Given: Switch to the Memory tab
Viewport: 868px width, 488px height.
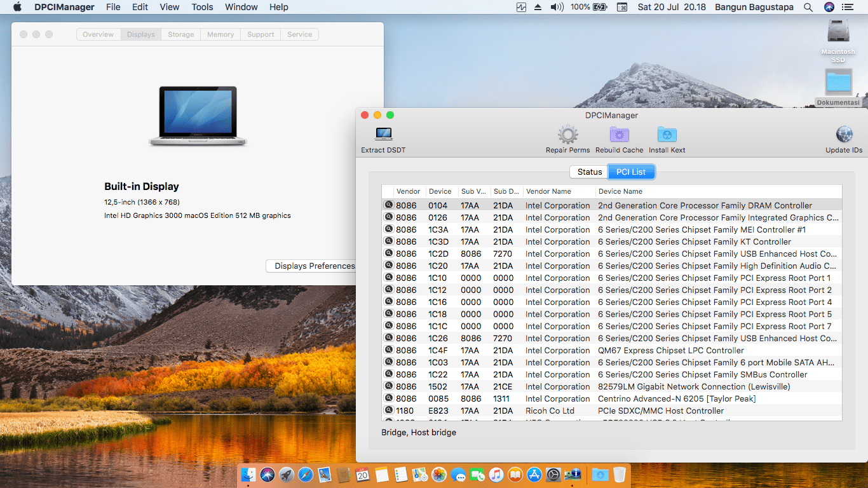Looking at the screenshot, I should [x=220, y=34].
